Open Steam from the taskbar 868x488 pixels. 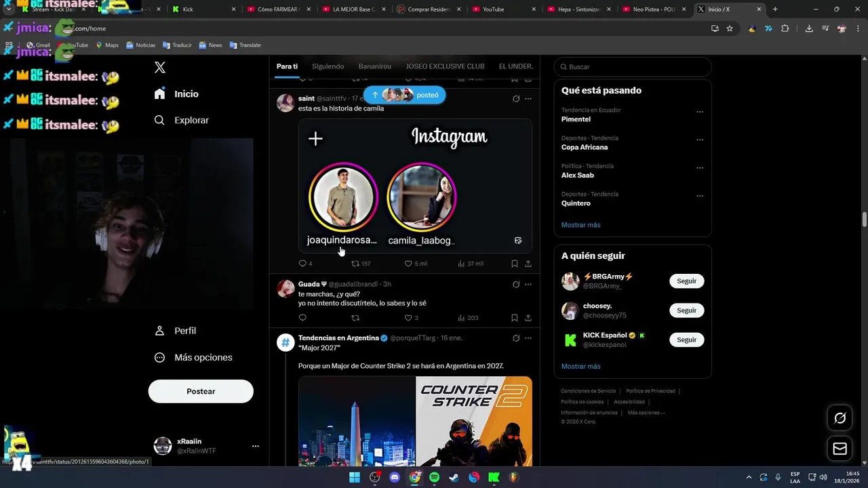tap(454, 477)
